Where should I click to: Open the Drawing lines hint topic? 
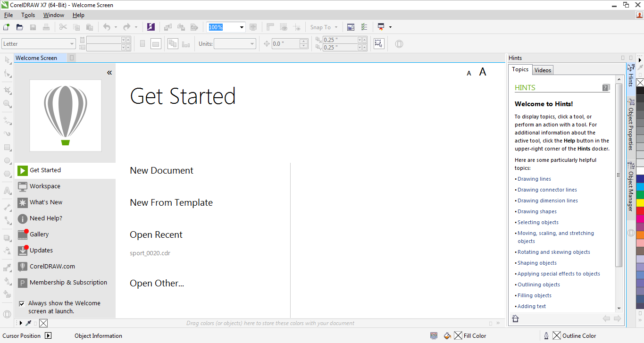click(x=534, y=179)
